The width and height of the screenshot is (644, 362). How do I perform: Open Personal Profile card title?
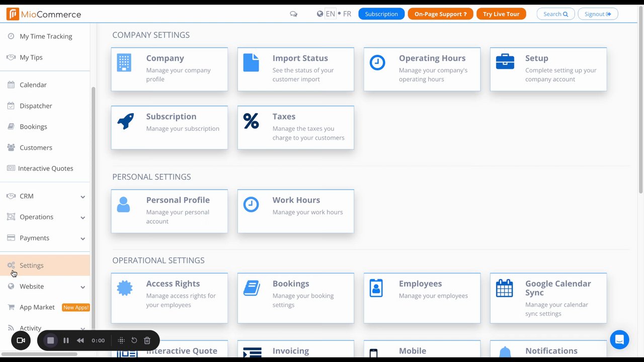[x=178, y=200]
